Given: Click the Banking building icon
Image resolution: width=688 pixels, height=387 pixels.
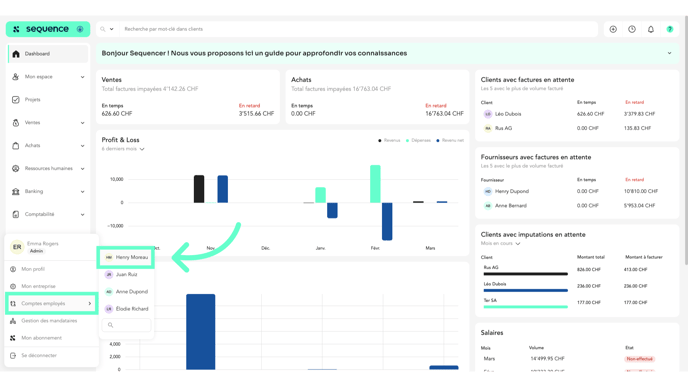Looking at the screenshot, I should point(16,191).
